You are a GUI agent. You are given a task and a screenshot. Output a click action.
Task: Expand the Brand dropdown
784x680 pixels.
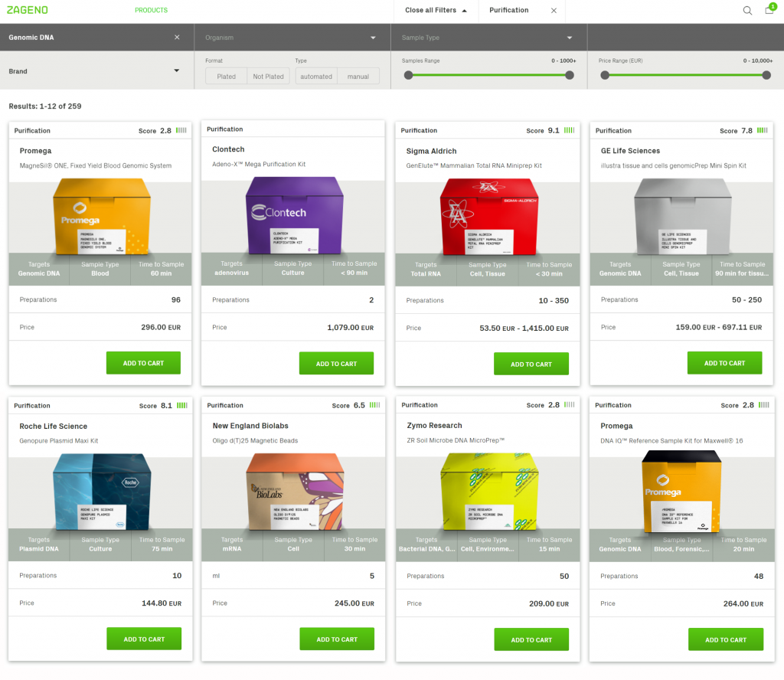click(96, 71)
